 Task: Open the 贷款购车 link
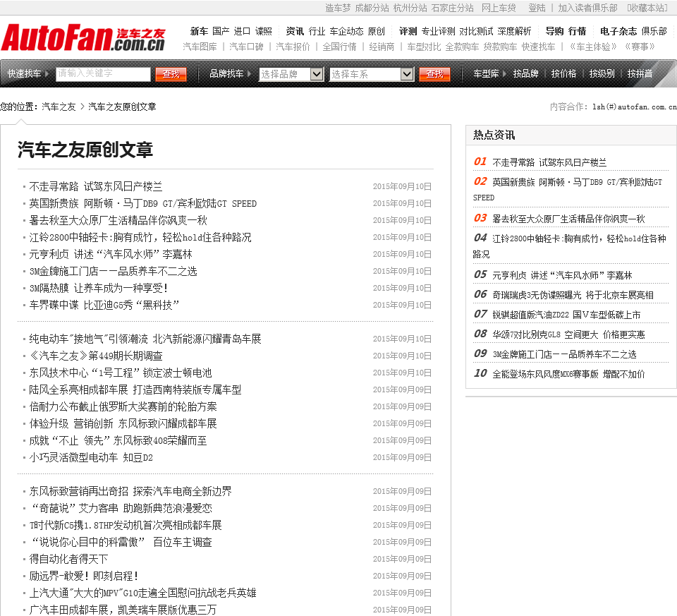(500, 47)
